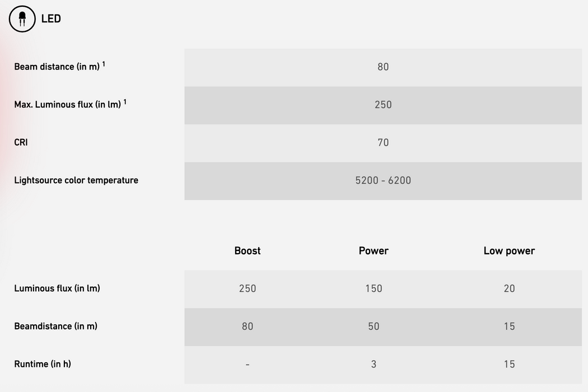Open footnote 1 beside Max. Luminous flux
Viewport: 588px width, 392px height.
(125, 101)
